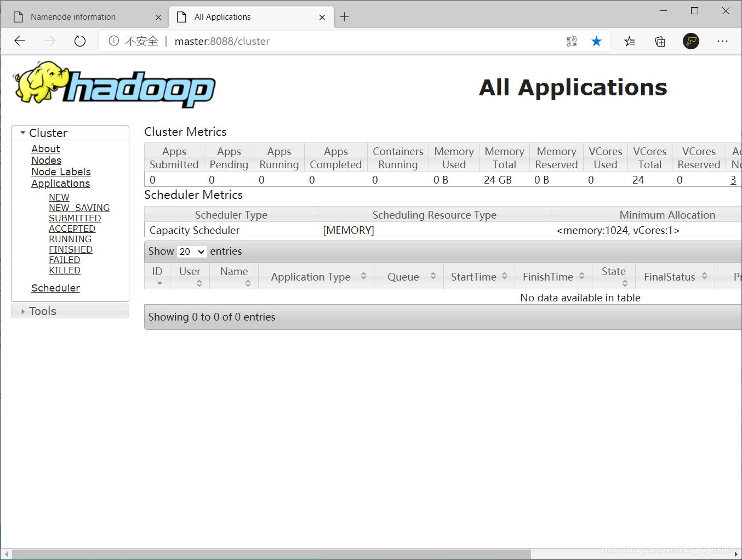This screenshot has height=560, width=742.
Task: Sort table by State column
Action: click(614, 276)
